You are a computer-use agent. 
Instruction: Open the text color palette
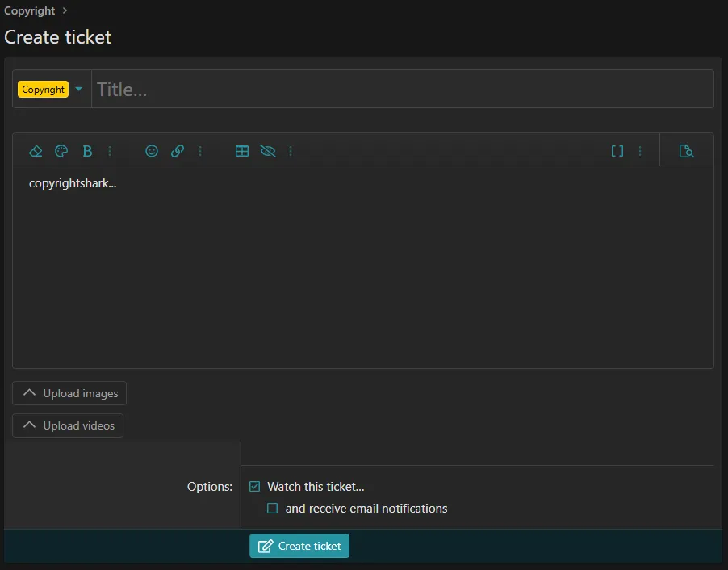61,151
